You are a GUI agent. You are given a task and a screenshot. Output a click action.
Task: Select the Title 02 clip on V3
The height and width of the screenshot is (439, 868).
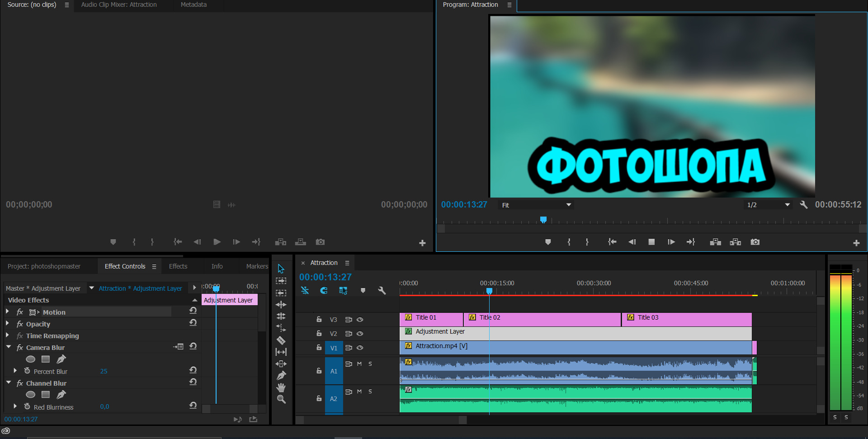[x=542, y=319]
